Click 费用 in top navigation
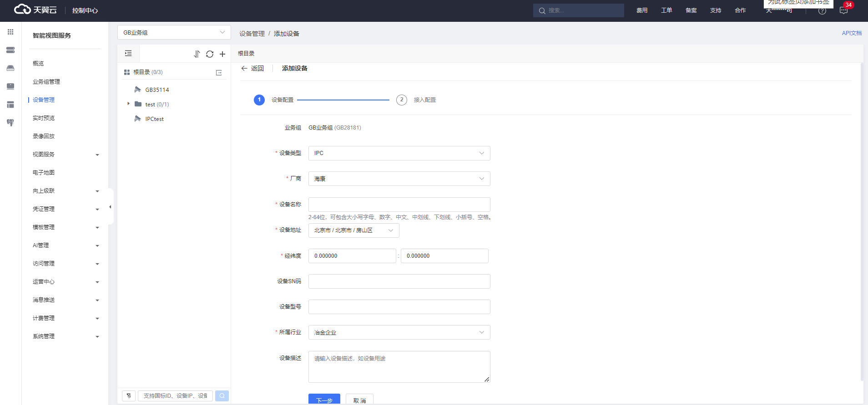Screen dimensions: 868x405 point(642,10)
